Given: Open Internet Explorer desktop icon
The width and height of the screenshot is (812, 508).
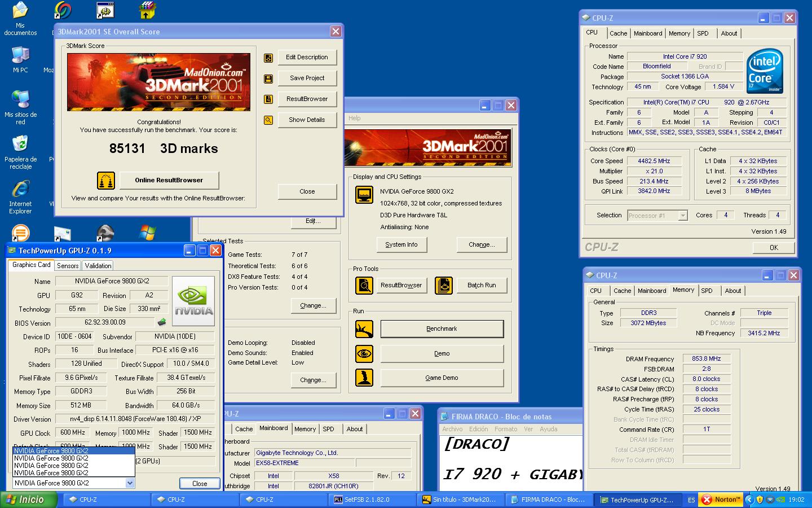Looking at the screenshot, I should pyautogui.click(x=20, y=197).
